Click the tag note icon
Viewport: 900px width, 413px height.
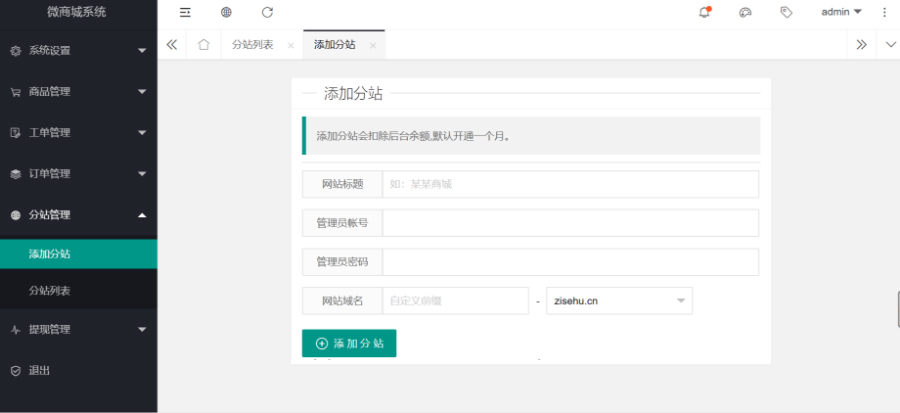(x=786, y=12)
